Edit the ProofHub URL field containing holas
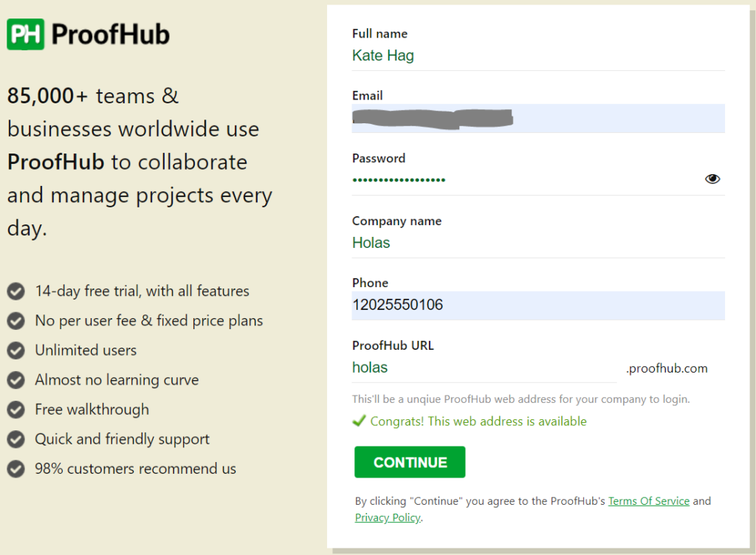756x555 pixels. (484, 368)
